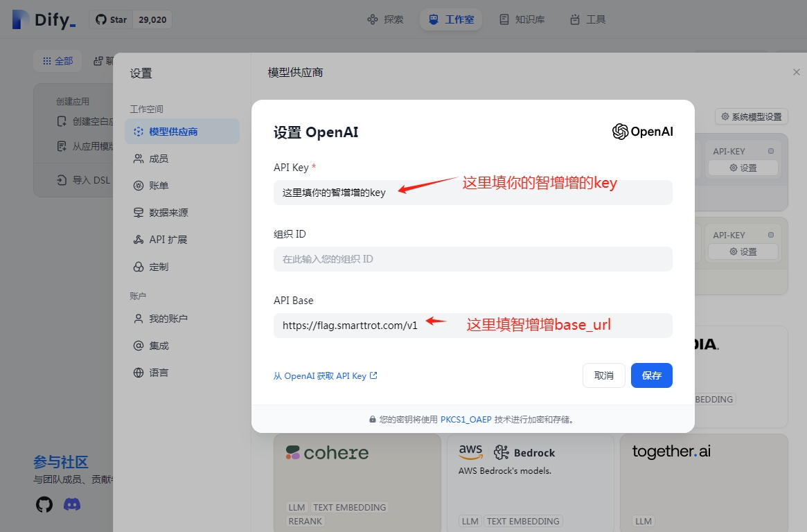Click the OpenAI logo in dialog

coord(642,132)
